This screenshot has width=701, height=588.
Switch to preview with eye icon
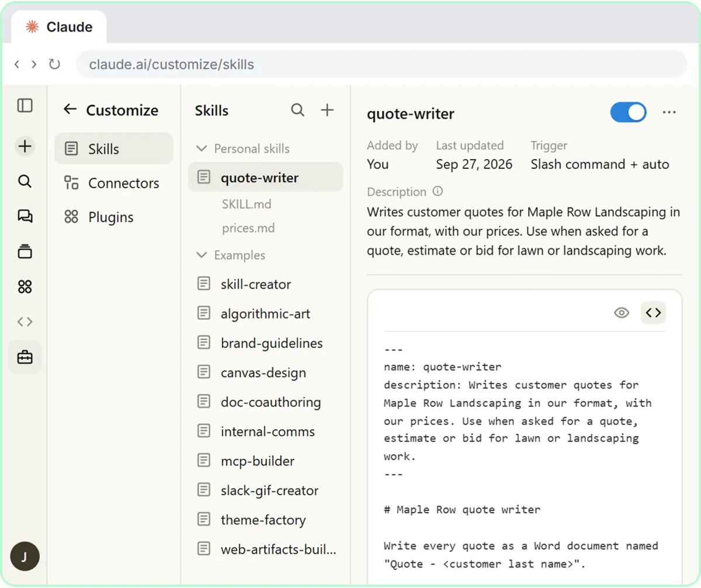click(x=622, y=313)
